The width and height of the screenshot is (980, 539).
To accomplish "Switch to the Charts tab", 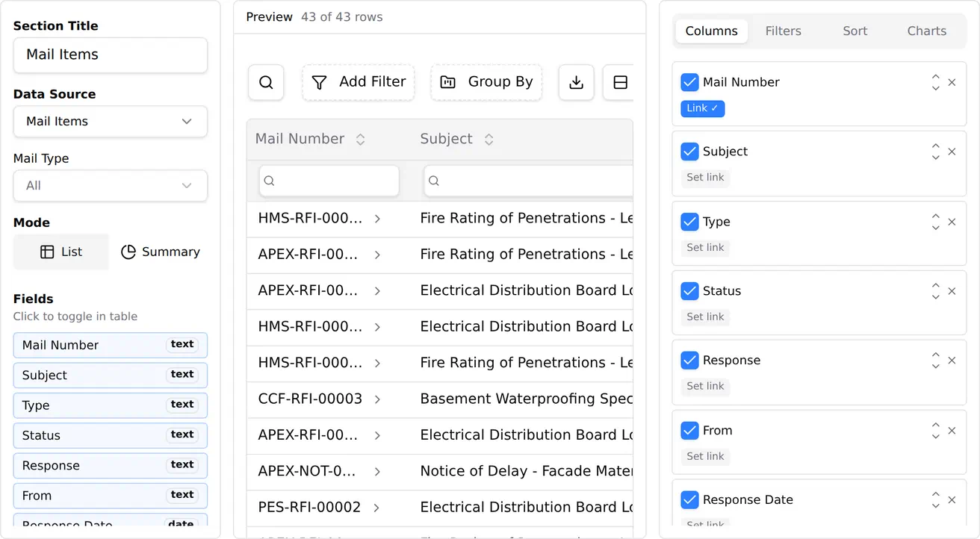I will point(926,31).
